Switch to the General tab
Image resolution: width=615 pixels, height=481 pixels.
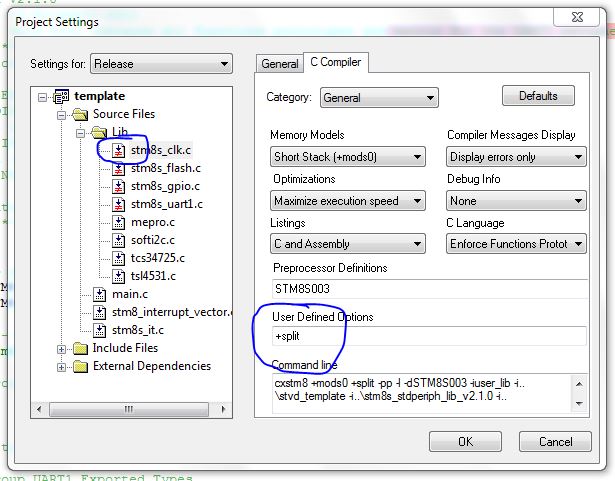click(280, 64)
